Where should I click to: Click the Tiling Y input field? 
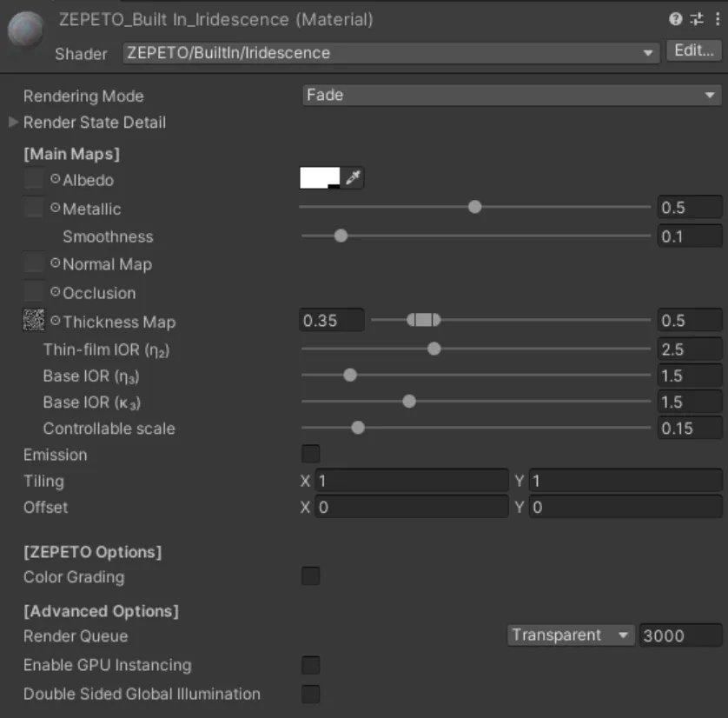point(625,481)
